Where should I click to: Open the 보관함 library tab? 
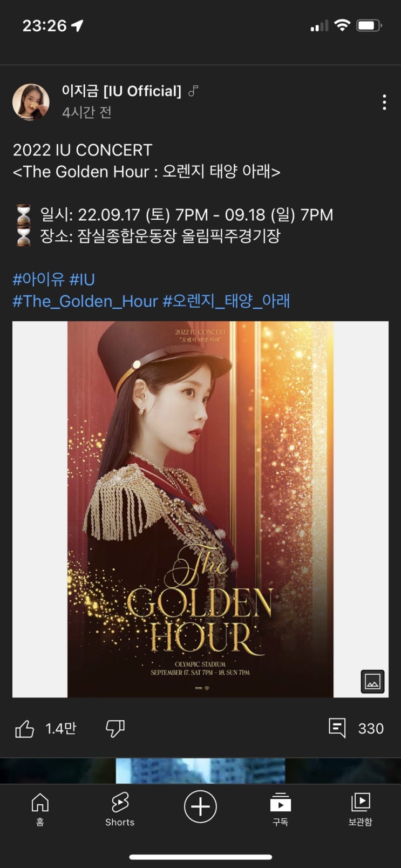[360, 809]
